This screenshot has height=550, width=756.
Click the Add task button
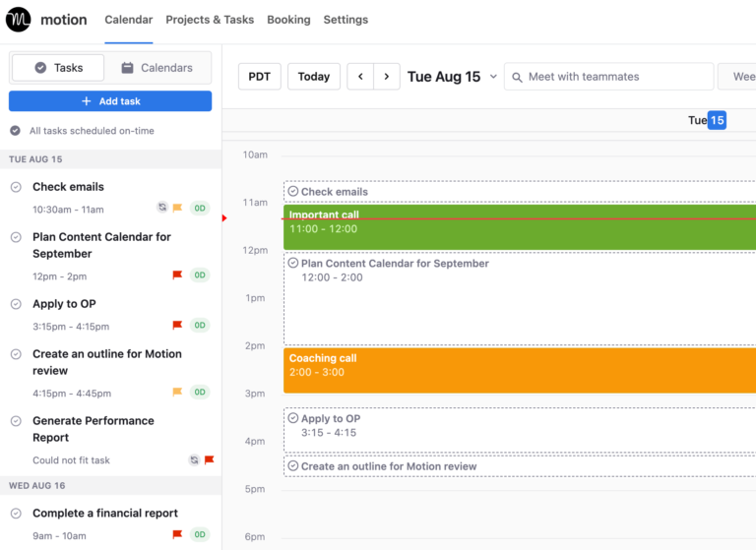(110, 101)
